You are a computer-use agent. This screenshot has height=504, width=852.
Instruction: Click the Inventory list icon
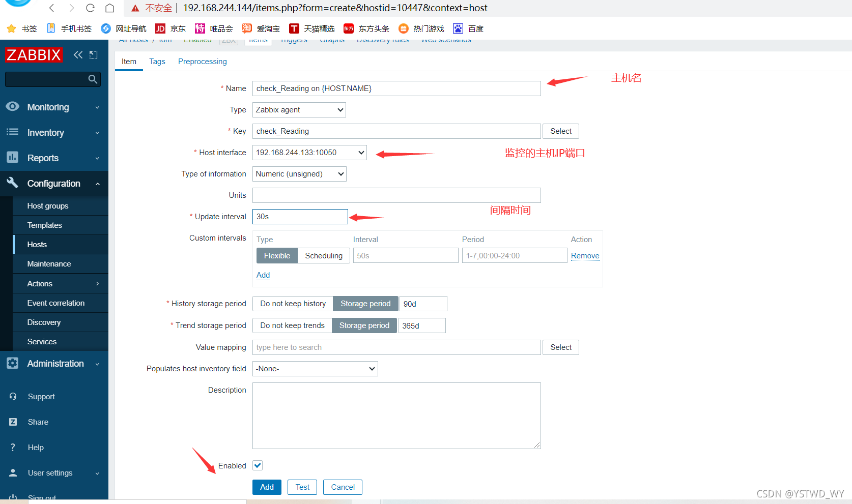12,132
